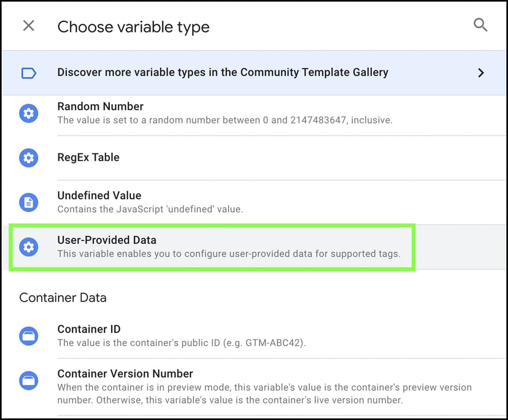Select the RegEx Table variable type
This screenshot has height=420, width=508.
[88, 158]
